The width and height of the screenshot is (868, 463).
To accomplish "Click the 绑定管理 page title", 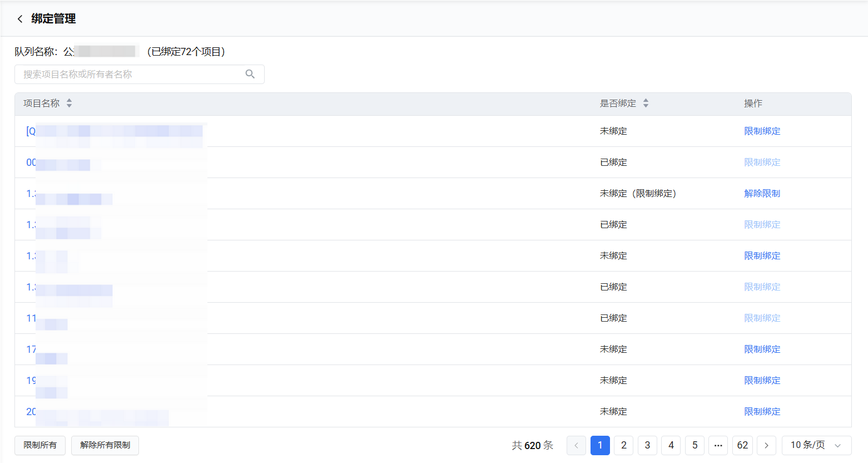I will (53, 19).
